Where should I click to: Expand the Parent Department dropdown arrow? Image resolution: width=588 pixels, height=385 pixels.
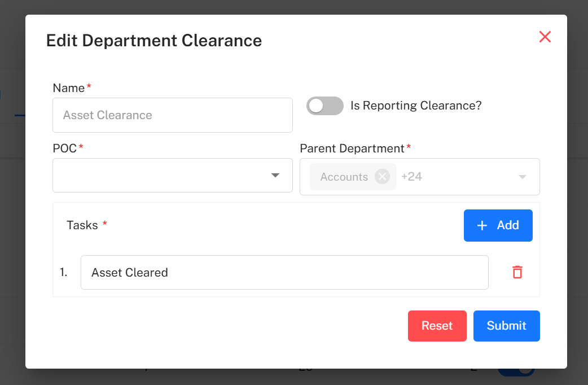[523, 177]
